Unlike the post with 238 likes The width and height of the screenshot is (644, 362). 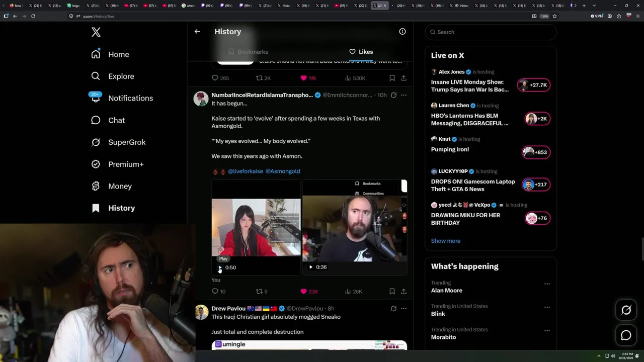pos(309,292)
